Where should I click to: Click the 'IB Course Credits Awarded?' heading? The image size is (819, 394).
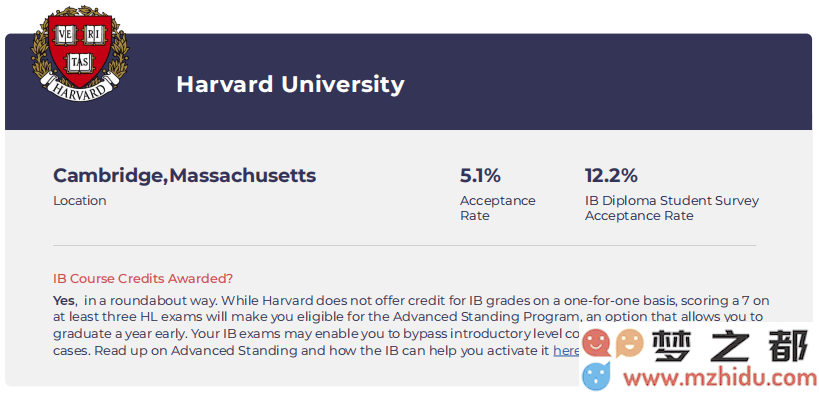click(x=143, y=279)
